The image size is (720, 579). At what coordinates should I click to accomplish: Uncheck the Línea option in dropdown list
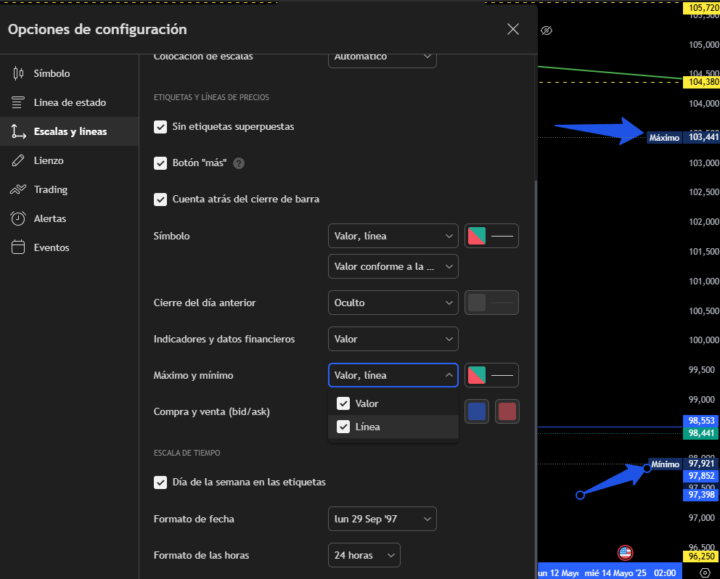[x=344, y=427]
